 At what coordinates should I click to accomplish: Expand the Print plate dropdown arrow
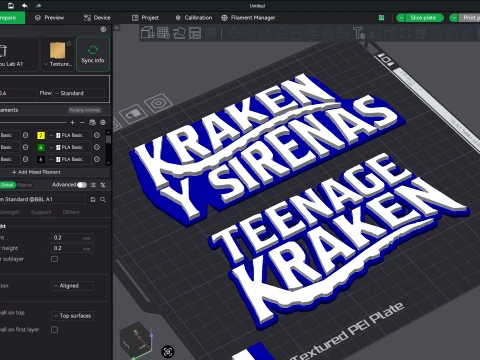point(454,18)
